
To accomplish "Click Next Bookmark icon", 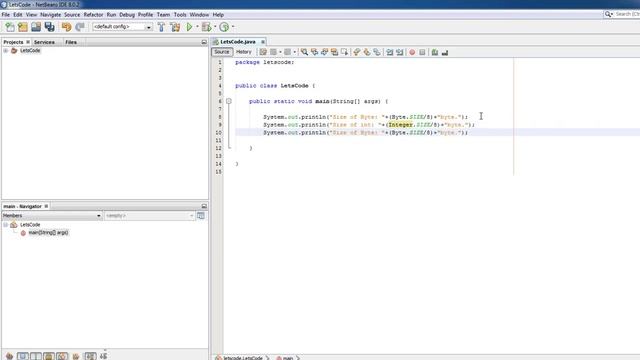I will click(x=367, y=52).
